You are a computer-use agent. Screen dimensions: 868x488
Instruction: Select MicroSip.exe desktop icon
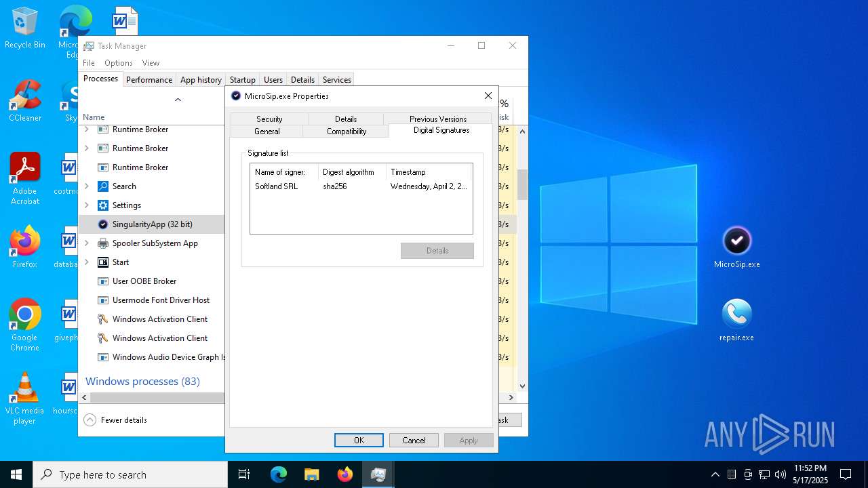pos(737,247)
